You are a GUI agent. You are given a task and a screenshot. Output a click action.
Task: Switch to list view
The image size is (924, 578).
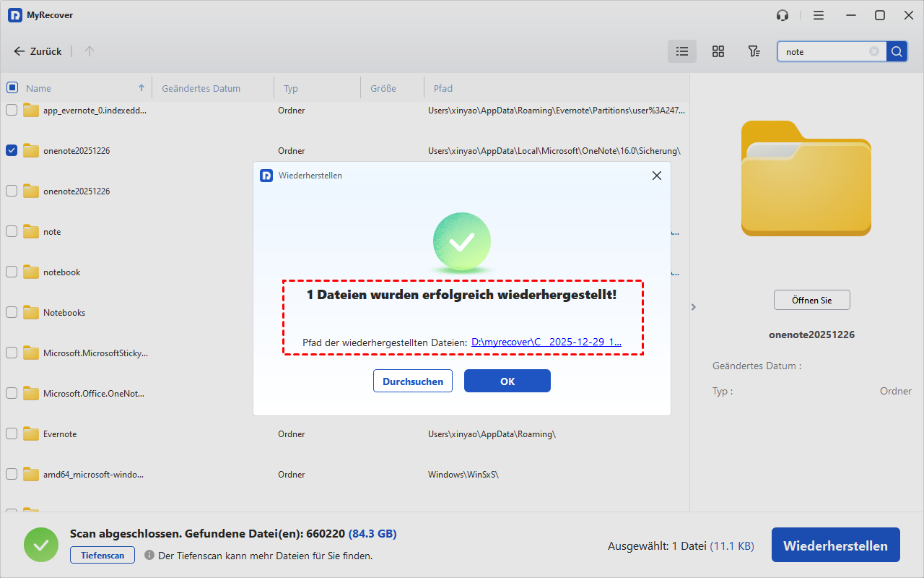coord(681,51)
